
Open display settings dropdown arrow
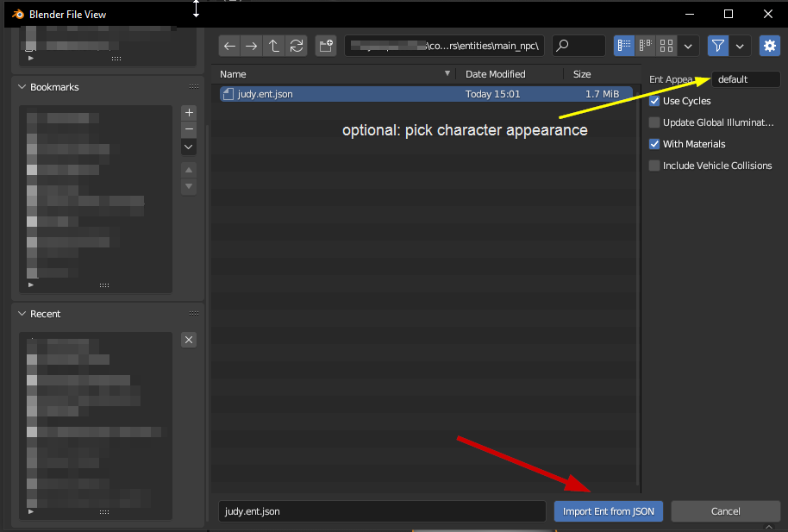688,47
